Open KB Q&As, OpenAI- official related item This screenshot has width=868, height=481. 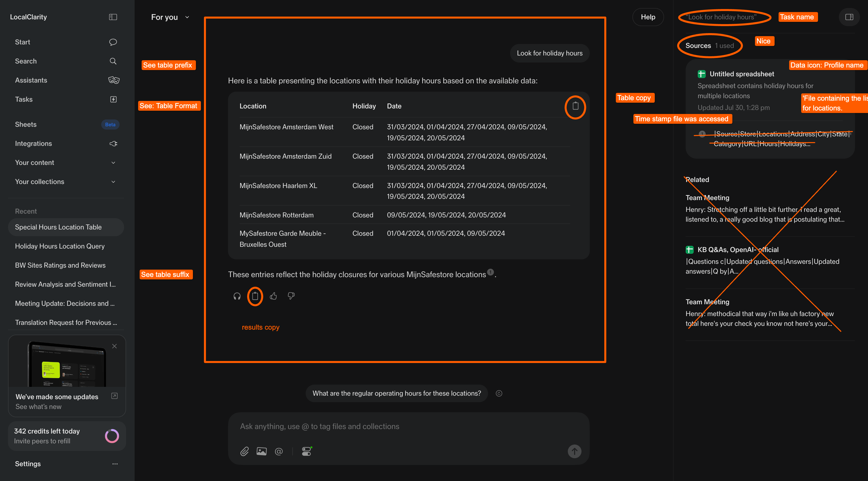(x=770, y=260)
